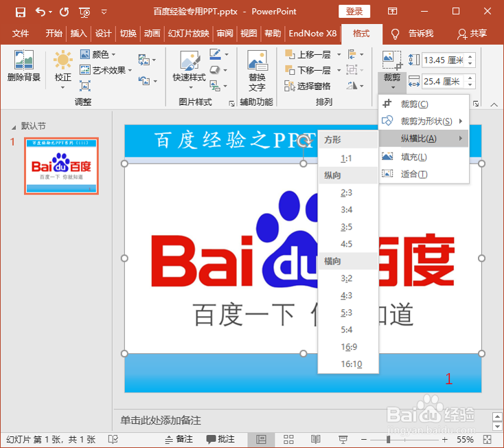Switch to the 设计 tab

coord(103,34)
